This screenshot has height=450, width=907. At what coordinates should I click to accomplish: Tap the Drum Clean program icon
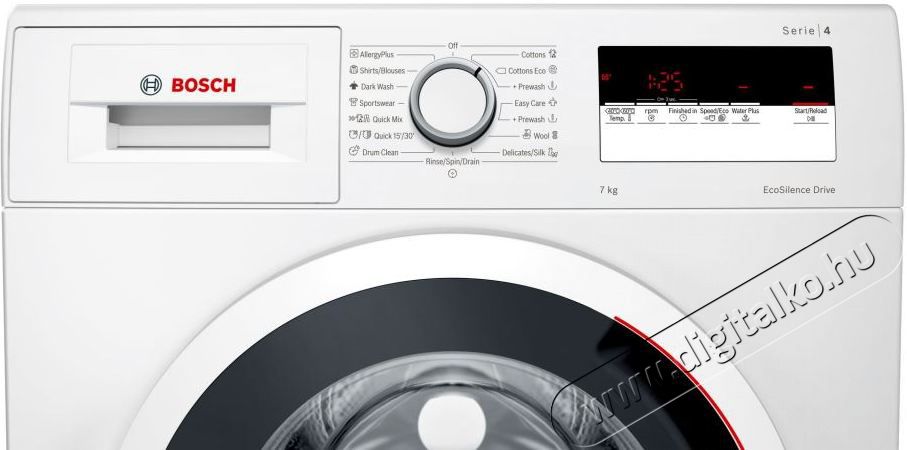(x=354, y=152)
